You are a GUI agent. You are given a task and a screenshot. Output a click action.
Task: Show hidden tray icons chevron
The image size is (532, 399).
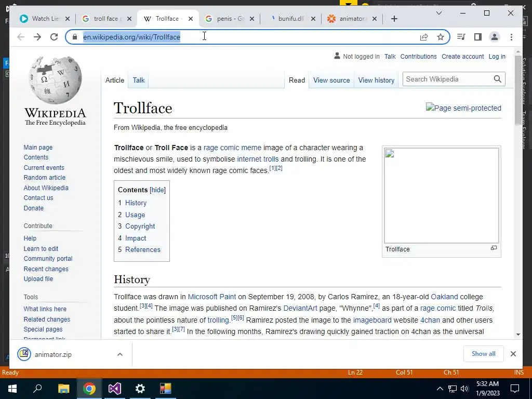(x=440, y=389)
